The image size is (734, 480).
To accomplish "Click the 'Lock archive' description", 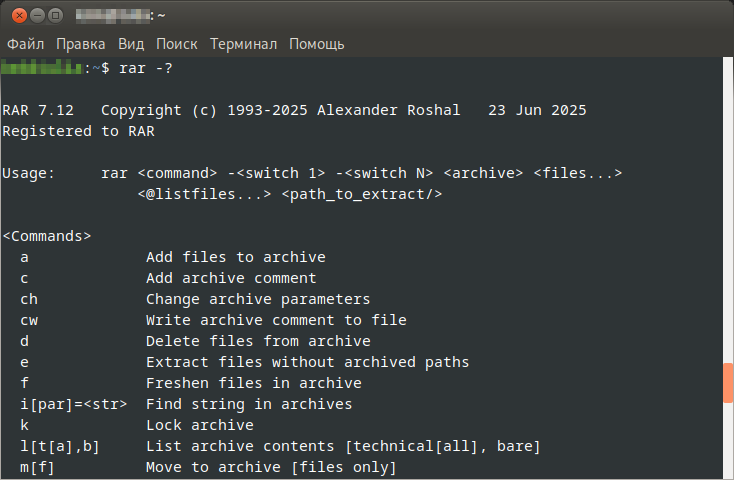I will (x=199, y=425).
